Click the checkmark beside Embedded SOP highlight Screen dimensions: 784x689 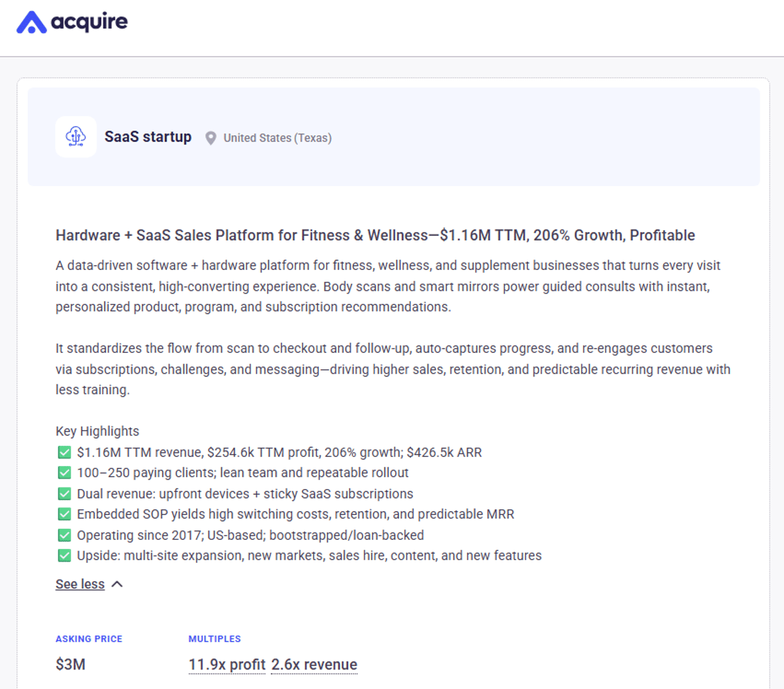pos(64,514)
